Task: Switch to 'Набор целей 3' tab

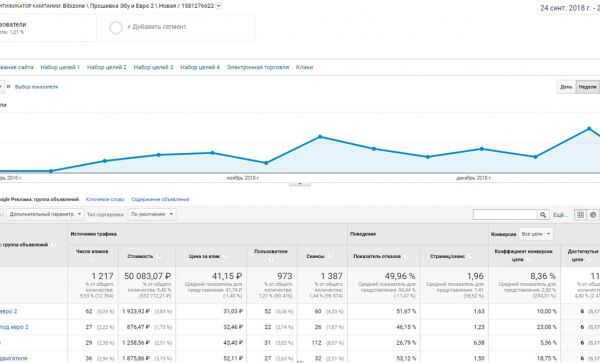Action: point(153,67)
